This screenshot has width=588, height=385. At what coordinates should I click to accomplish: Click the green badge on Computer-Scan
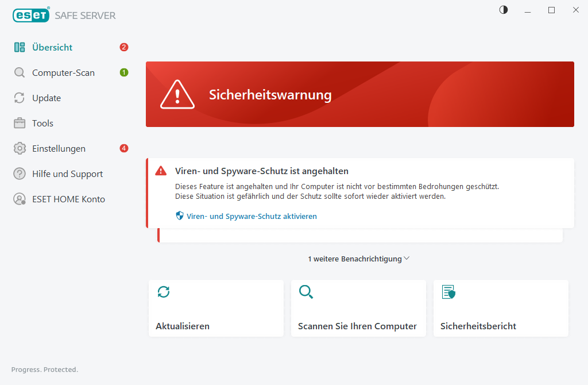(x=123, y=72)
